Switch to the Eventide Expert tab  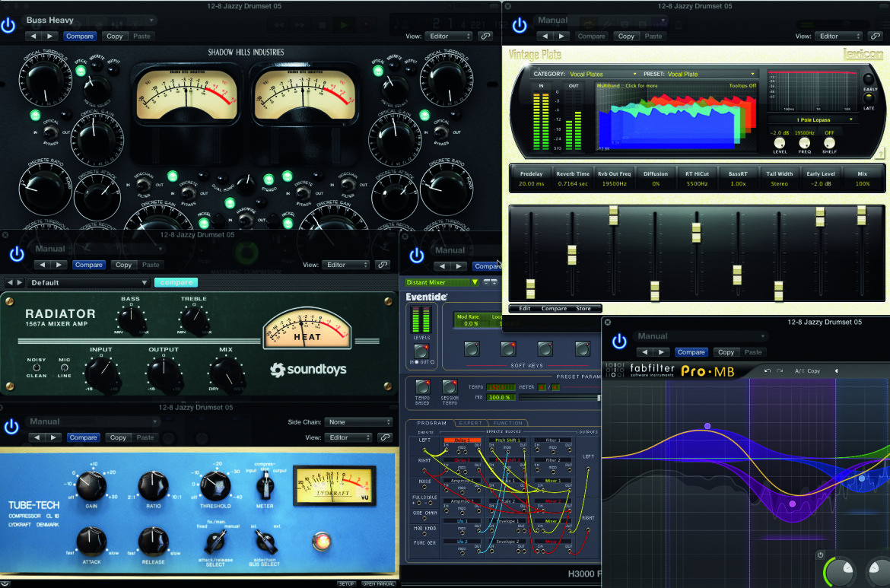[x=470, y=423]
